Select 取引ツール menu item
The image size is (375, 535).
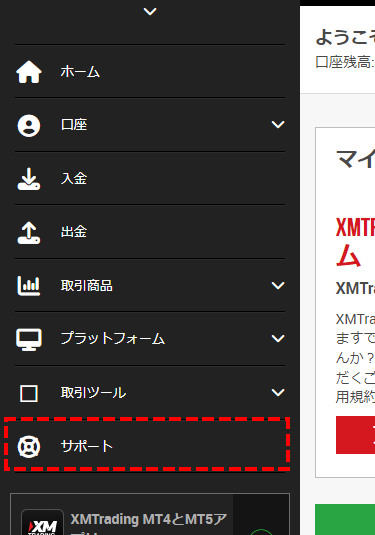(150, 392)
